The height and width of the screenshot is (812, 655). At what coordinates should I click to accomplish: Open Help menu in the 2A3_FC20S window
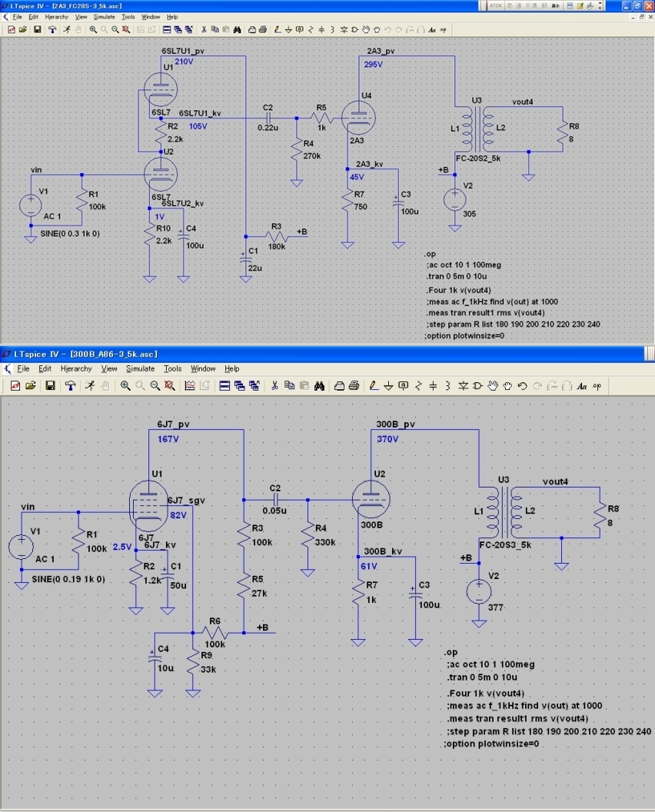[171, 16]
